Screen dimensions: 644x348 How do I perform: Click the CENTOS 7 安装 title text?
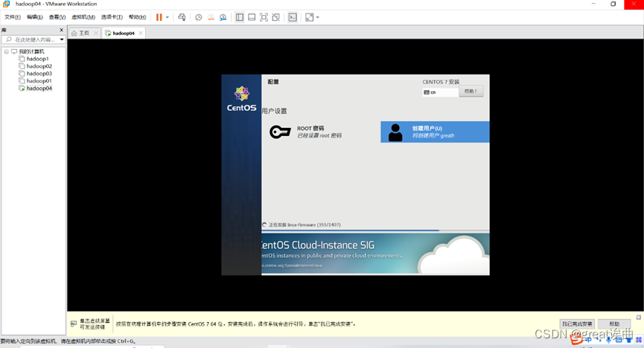click(x=441, y=82)
